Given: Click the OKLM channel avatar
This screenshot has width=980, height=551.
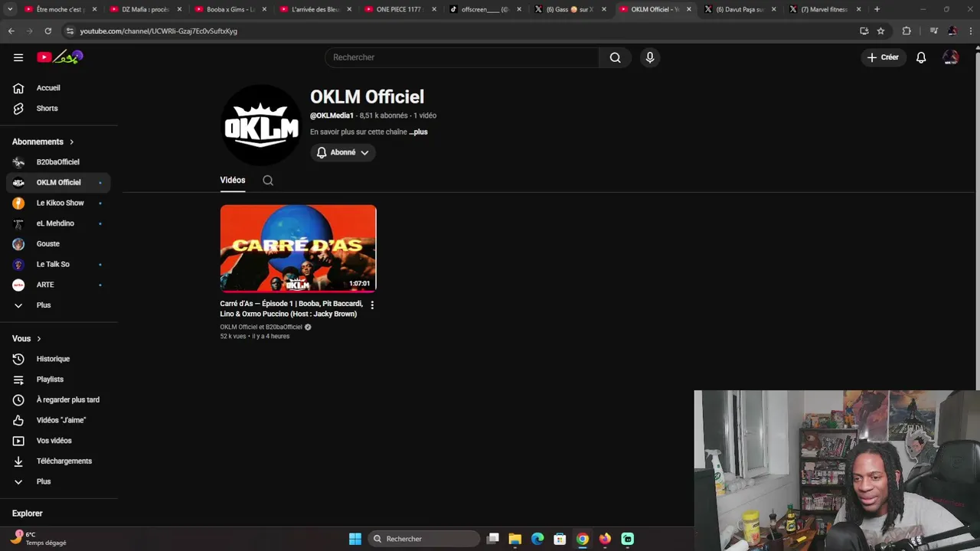Looking at the screenshot, I should 261,125.
